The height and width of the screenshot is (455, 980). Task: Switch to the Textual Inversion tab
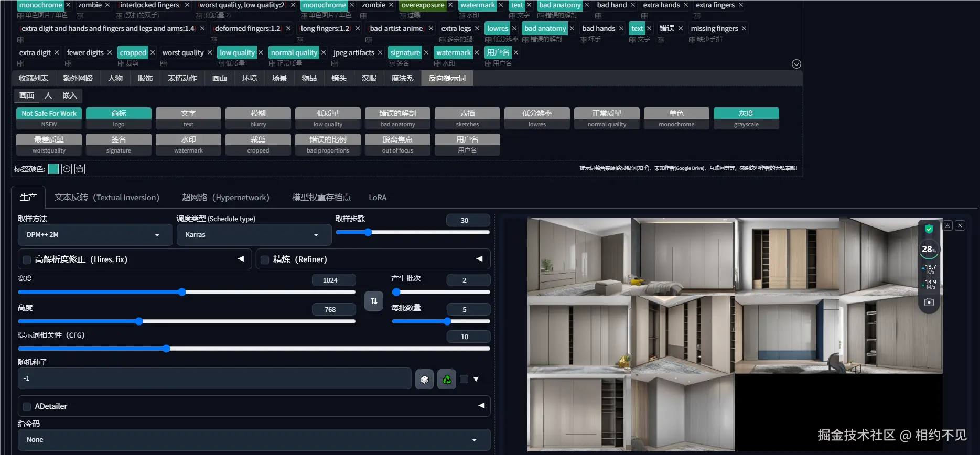(107, 198)
